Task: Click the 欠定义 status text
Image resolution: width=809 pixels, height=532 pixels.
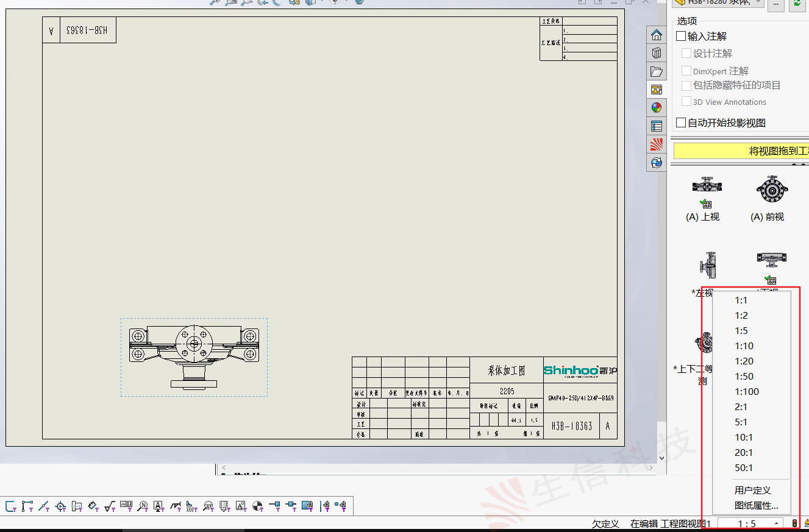Action: [x=605, y=523]
